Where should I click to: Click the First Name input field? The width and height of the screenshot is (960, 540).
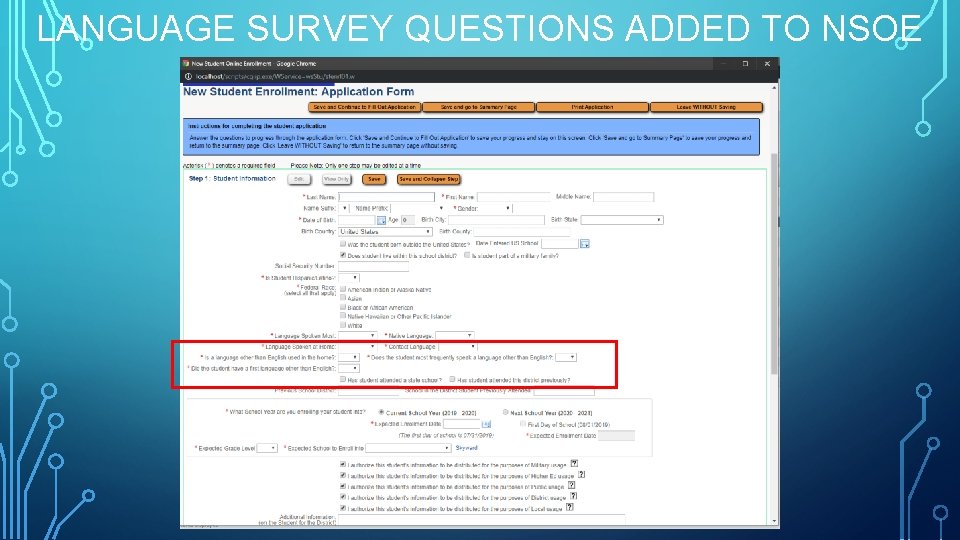click(x=514, y=197)
